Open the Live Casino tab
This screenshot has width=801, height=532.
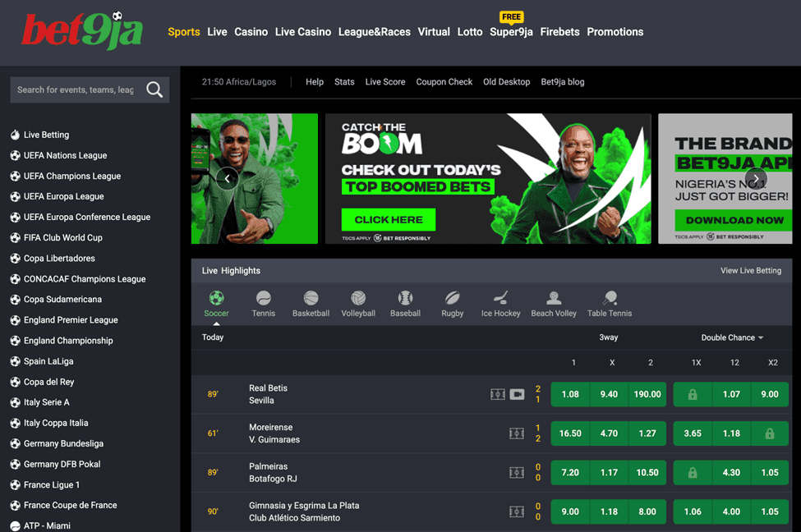point(303,32)
